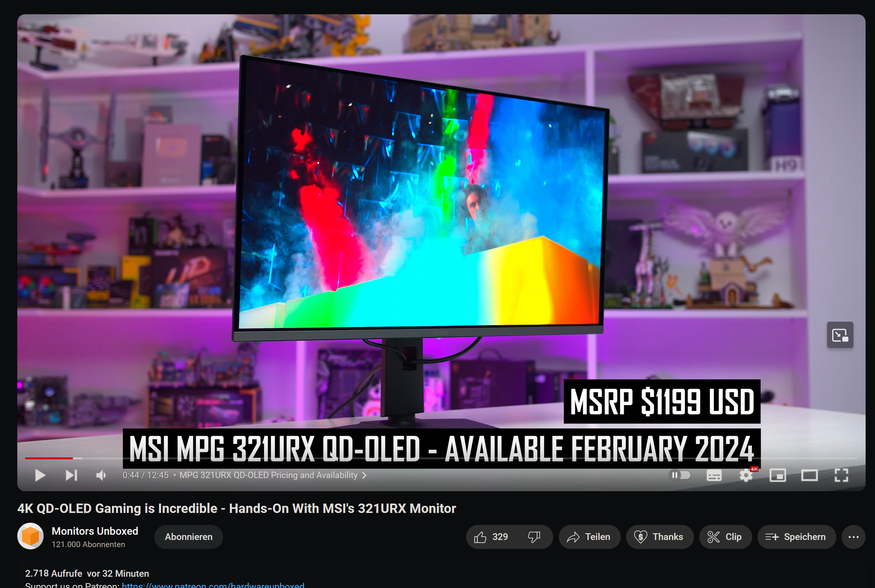Viewport: 875px width, 588px height.
Task: Open more actions menu
Action: pyautogui.click(x=854, y=537)
